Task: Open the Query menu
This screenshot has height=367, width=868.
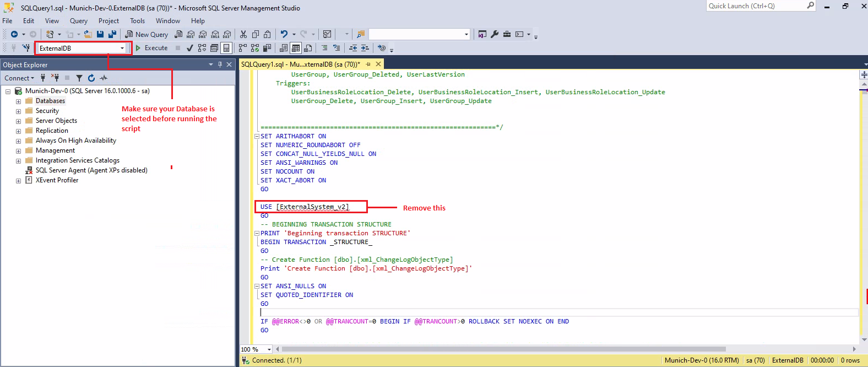Action: tap(79, 21)
